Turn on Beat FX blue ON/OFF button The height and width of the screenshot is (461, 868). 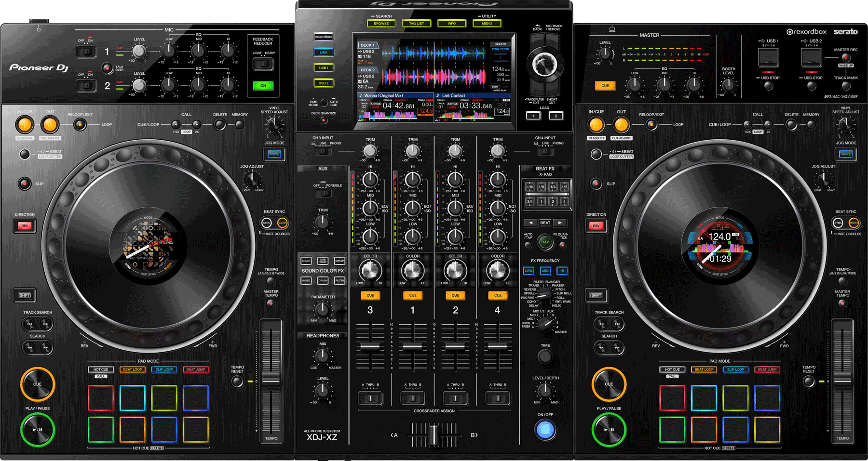click(x=545, y=430)
